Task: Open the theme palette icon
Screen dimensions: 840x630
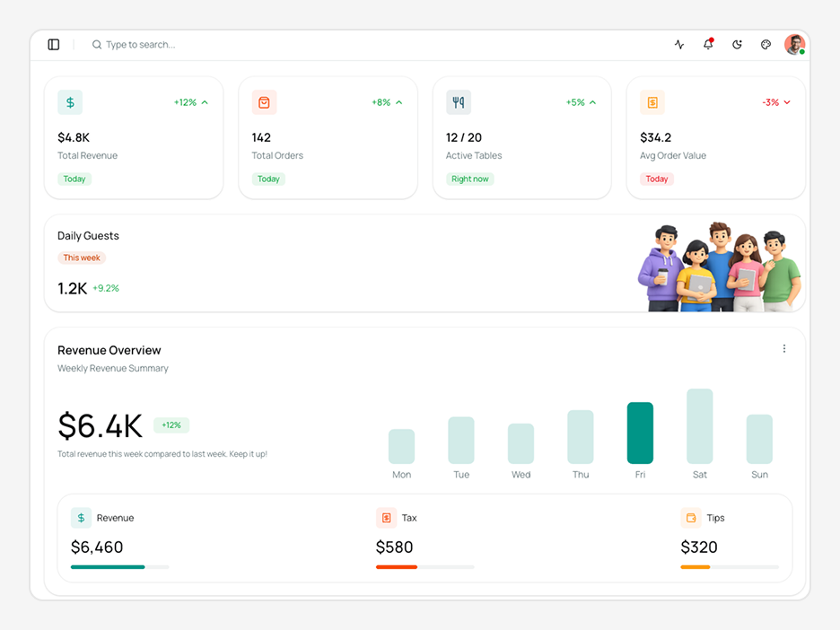Action: 766,45
